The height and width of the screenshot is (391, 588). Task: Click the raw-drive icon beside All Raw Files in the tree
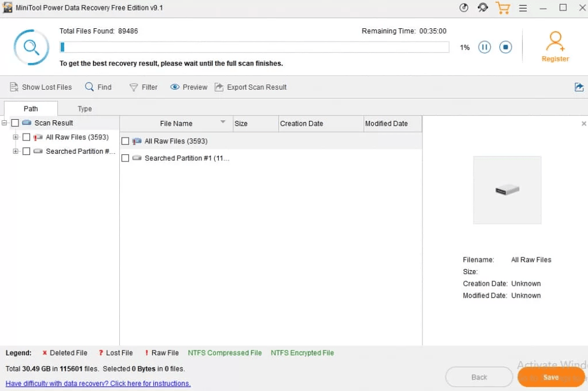(38, 137)
